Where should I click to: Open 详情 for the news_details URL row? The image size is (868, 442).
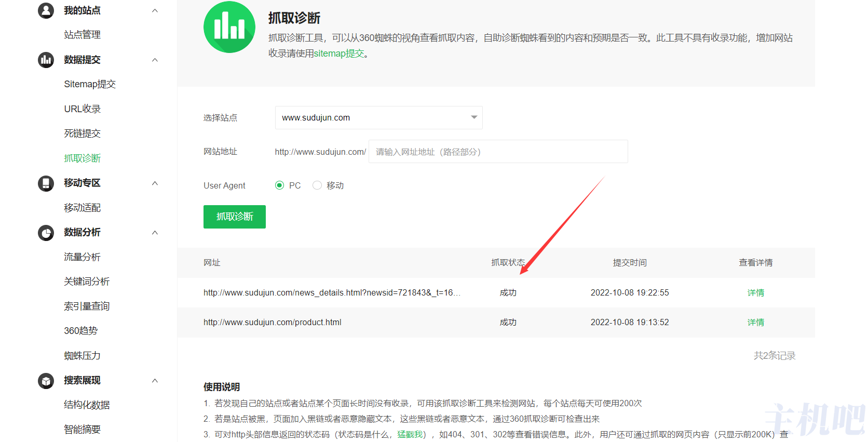(756, 293)
